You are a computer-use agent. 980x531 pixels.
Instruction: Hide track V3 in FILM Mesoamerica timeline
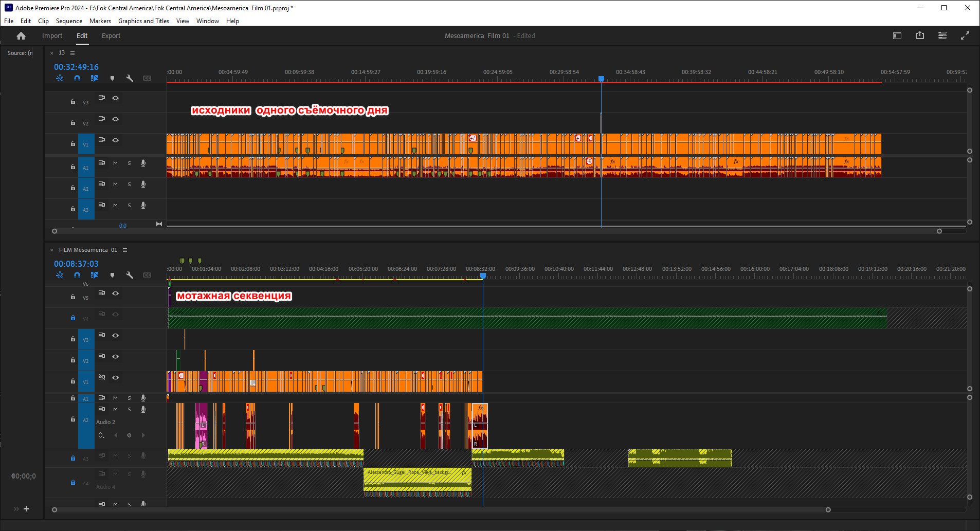(x=116, y=335)
